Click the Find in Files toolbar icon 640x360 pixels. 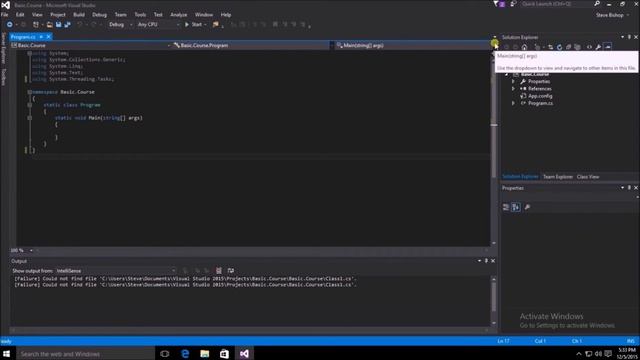point(216,24)
